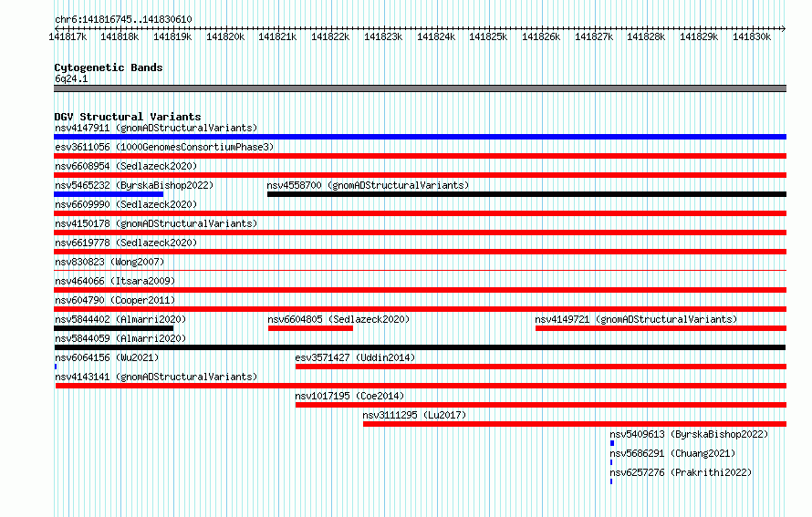The height and width of the screenshot is (517, 812).
Task: Click the red nsv4149721 variant bar
Action: [x=661, y=328]
